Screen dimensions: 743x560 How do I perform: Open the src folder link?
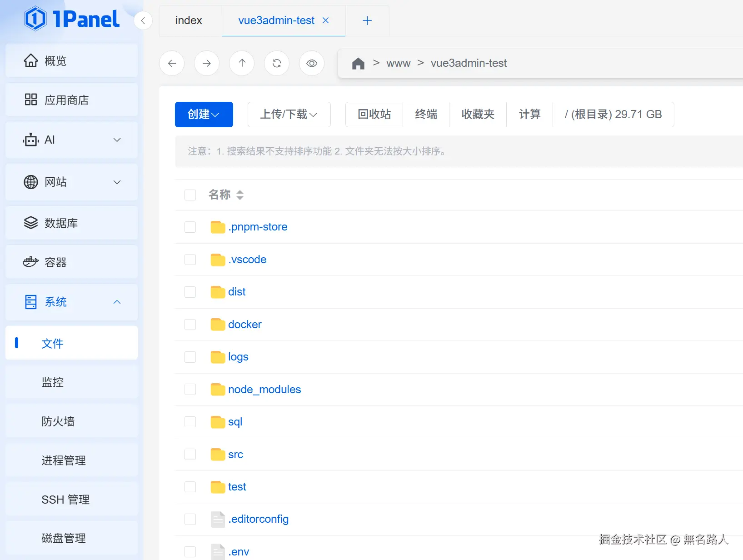(236, 455)
